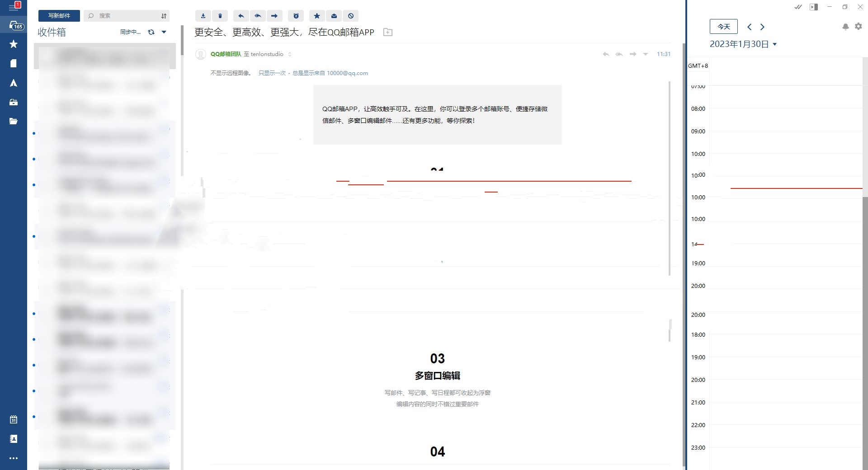The image size is (868, 470).
Task: Go to the previous day in the calendar
Action: [750, 27]
